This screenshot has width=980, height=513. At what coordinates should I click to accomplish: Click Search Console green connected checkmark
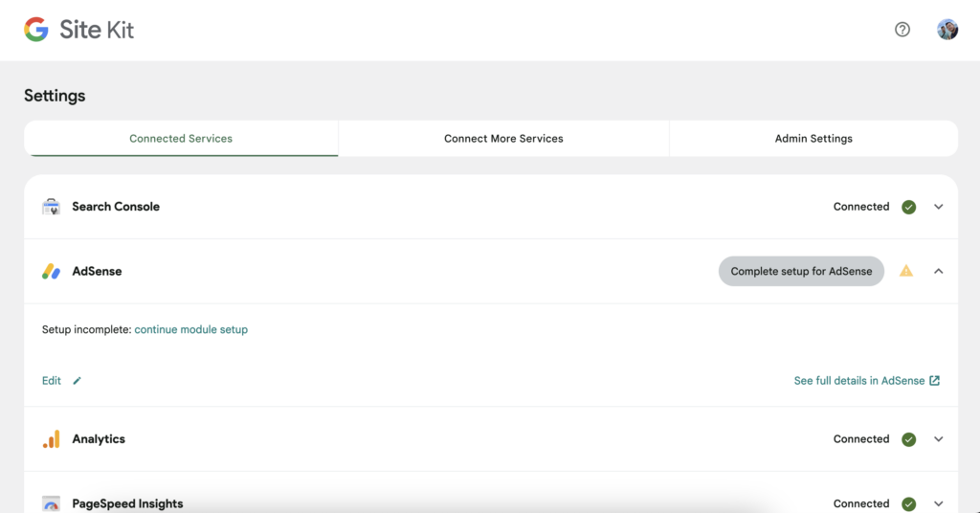click(x=909, y=207)
